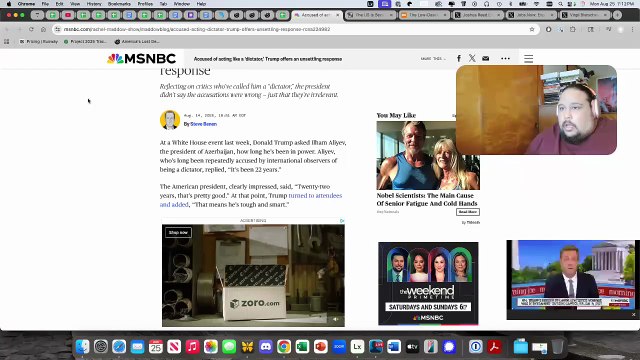Unmute the Zoro video ad
The image size is (640, 360).
[x=336, y=319]
